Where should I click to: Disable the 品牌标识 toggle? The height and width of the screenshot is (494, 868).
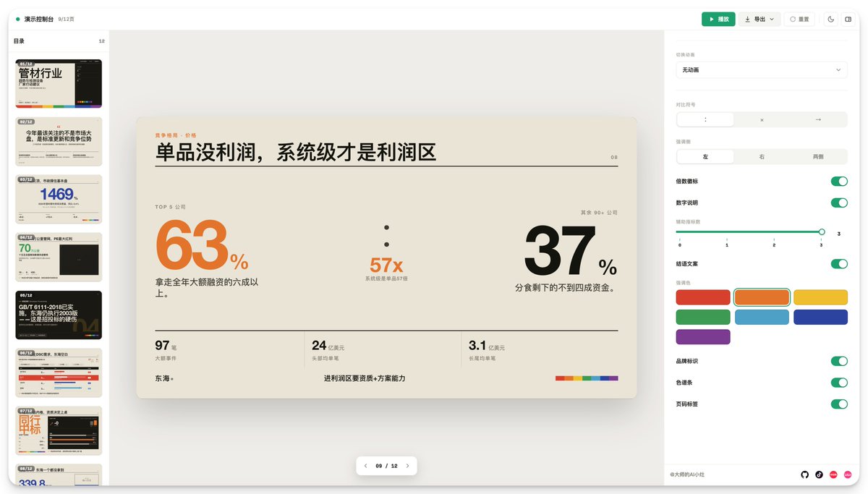839,361
